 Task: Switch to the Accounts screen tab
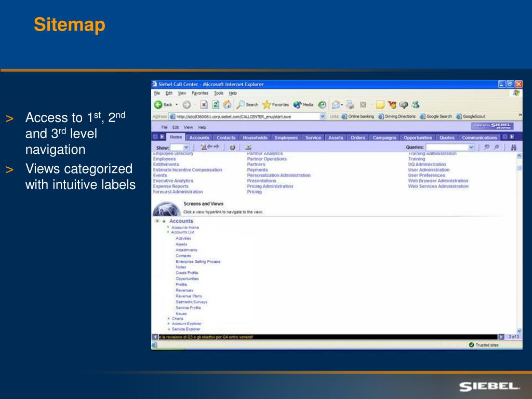pyautogui.click(x=199, y=137)
